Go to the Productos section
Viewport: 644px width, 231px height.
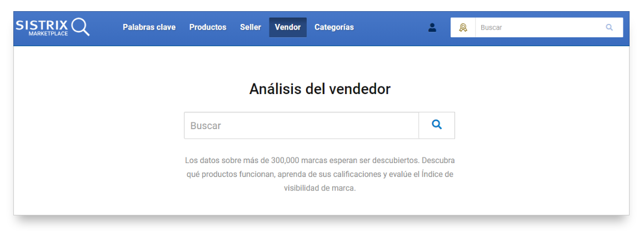pos(208,27)
